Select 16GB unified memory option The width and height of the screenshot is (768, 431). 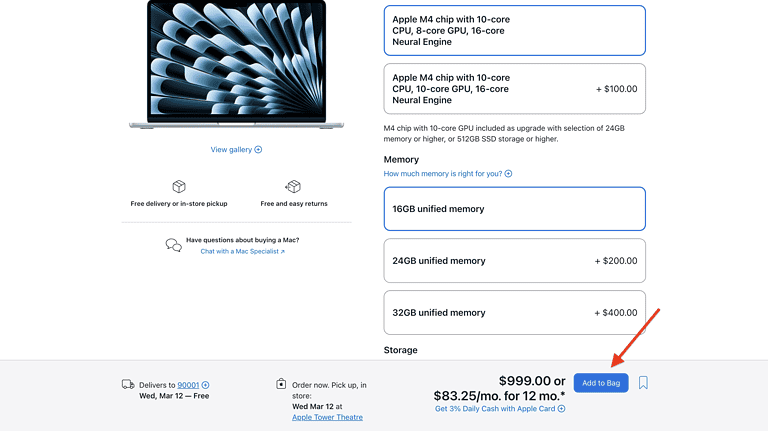click(514, 209)
